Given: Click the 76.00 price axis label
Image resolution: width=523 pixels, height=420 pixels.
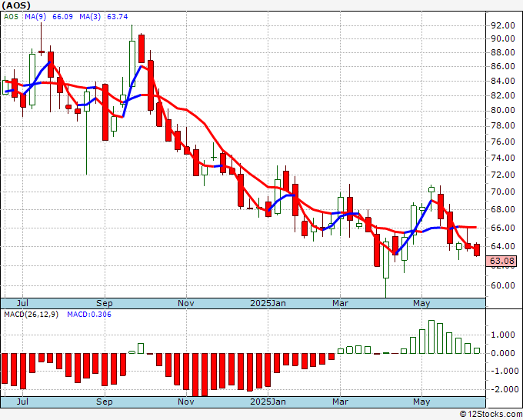Looking at the screenshot, I should pos(503,142).
